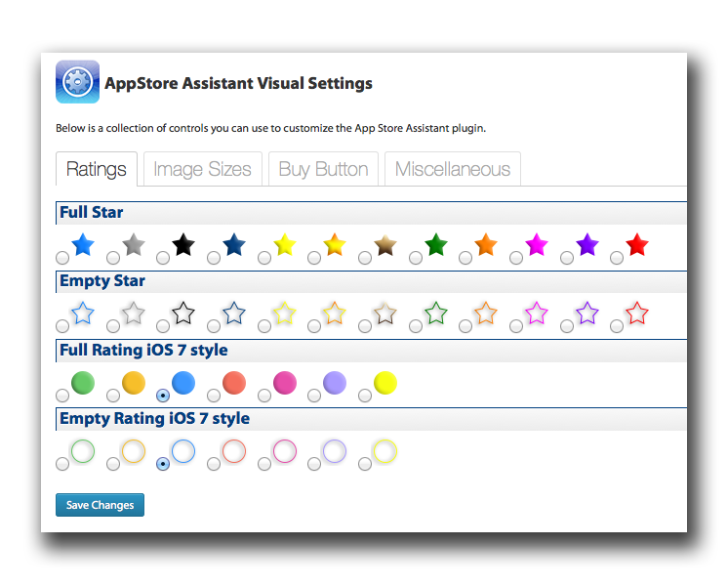Viewport: 728px width, 586px height.
Task: Click the gray empty star outline
Action: click(x=134, y=314)
